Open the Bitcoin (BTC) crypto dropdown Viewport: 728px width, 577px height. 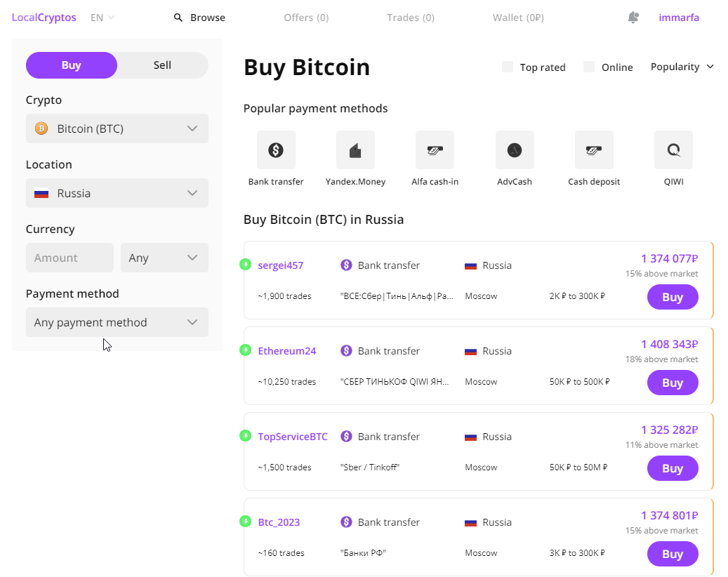tap(117, 128)
